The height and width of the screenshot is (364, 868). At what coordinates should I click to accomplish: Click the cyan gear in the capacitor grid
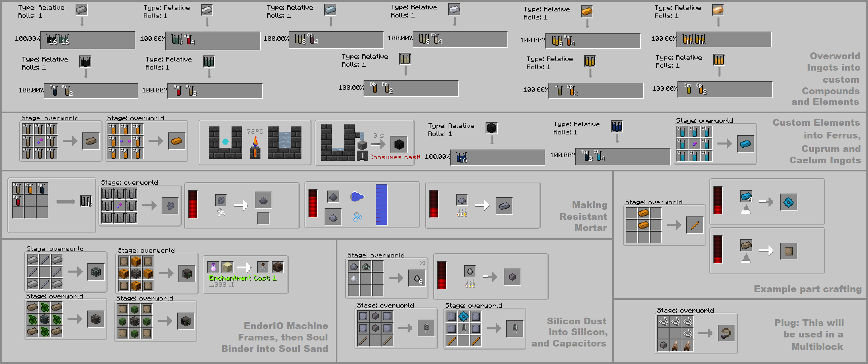pos(464,316)
